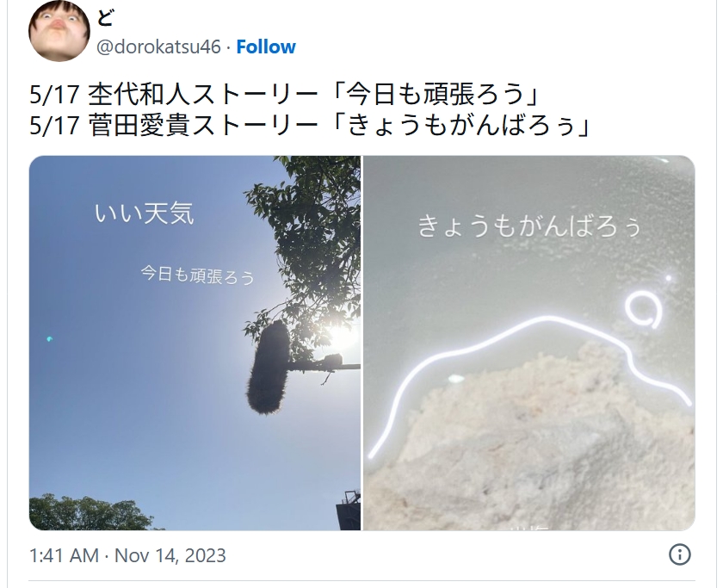The image size is (723, 588).
Task: Click tweet line mentioning 今日も頑張ろう
Action: click(x=285, y=94)
